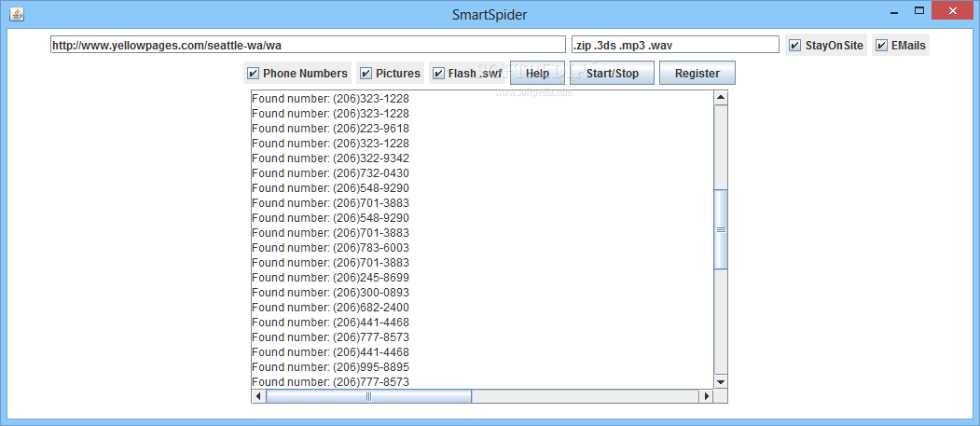Select line 'Found number: (206)245-8699'
The height and width of the screenshot is (426, 980).
point(331,278)
